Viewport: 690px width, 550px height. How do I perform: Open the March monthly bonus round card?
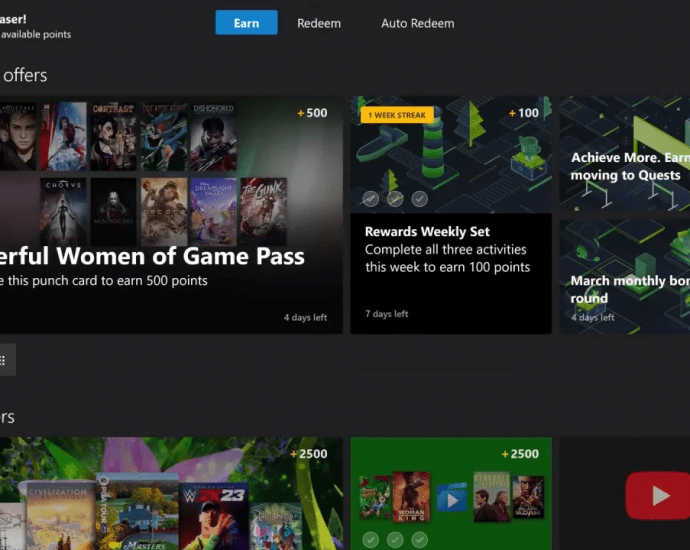coord(624,276)
